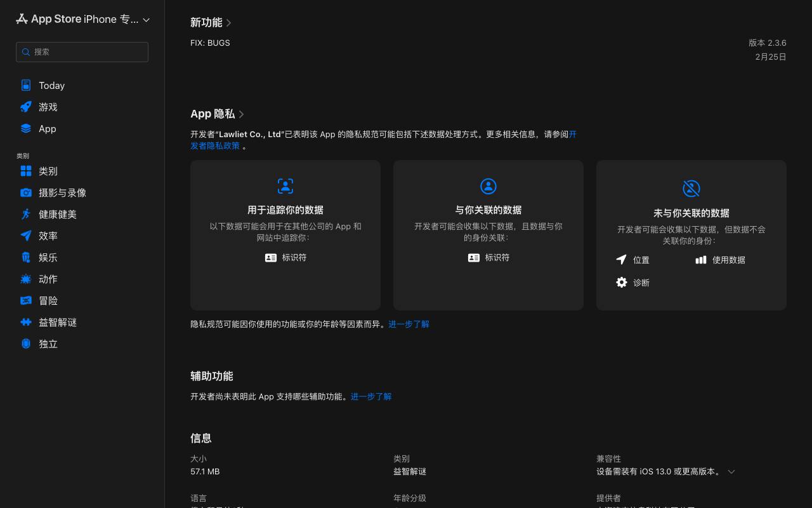Image resolution: width=812 pixels, height=508 pixels.
Task: Open the 独立 category label
Action: 48,344
